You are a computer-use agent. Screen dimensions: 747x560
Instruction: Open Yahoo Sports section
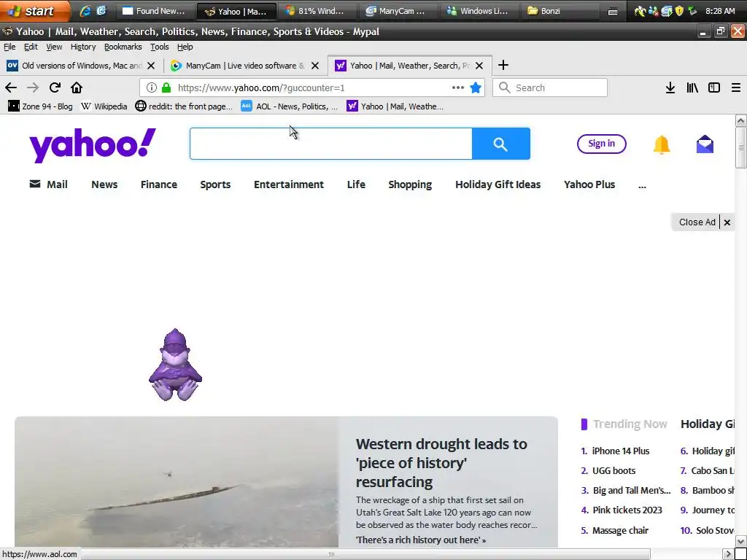point(215,184)
